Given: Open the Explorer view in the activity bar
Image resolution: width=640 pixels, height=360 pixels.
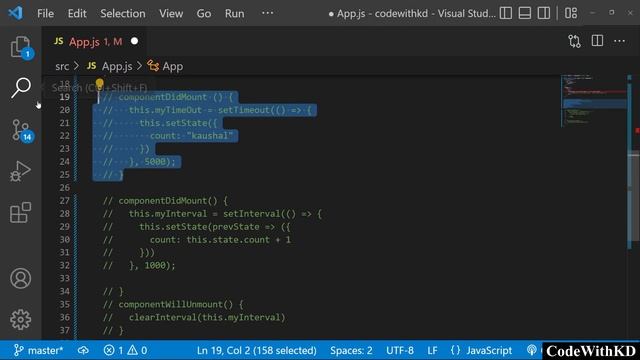Looking at the screenshot, I should [x=21, y=47].
